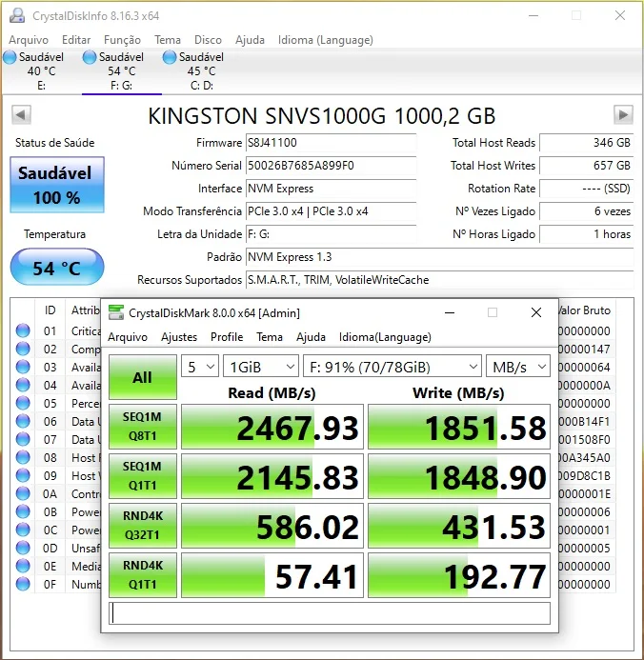Click the 54 °C temperature indicator
Viewport: 644px width, 660px height.
point(57,267)
